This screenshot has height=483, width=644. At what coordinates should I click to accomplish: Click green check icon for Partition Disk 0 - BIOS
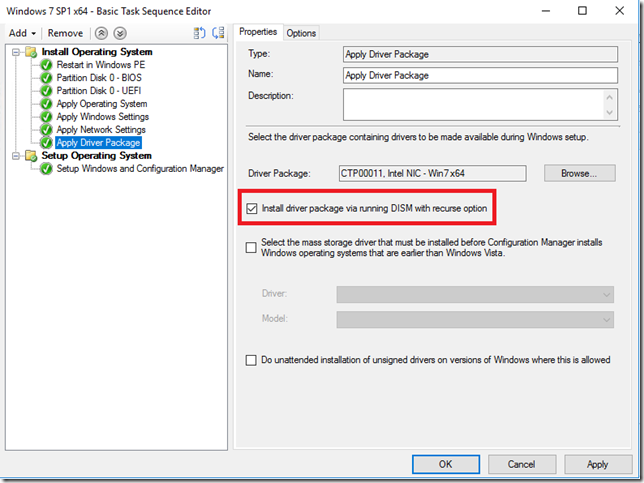(x=46, y=78)
